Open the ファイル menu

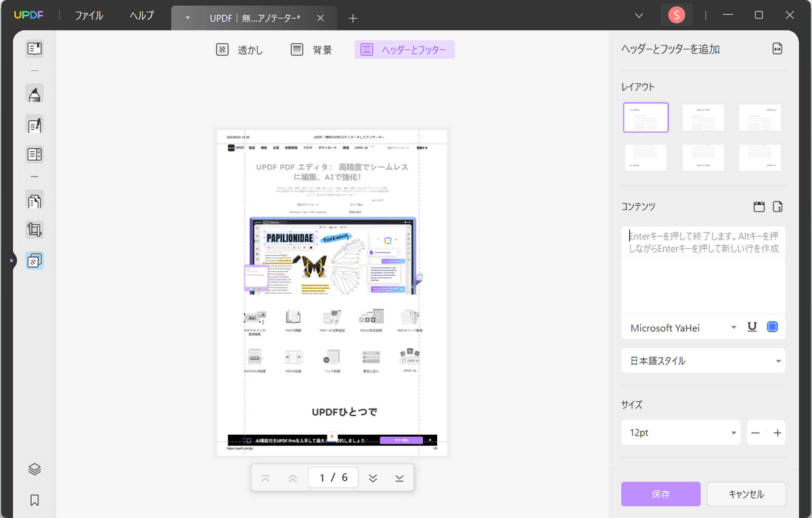pyautogui.click(x=89, y=16)
